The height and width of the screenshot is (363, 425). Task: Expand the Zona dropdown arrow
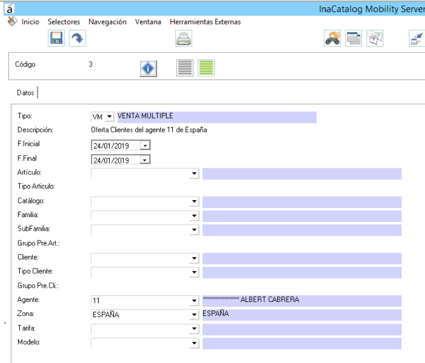[194, 315]
